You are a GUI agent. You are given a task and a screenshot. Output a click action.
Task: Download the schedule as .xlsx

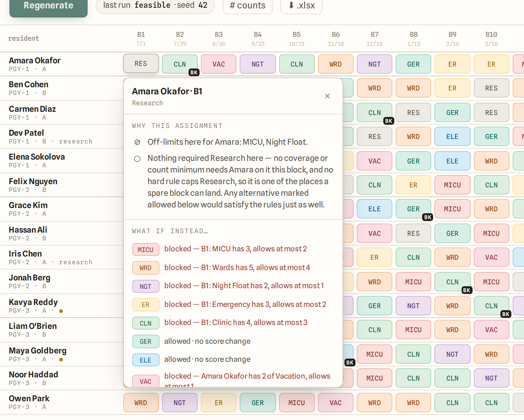(x=301, y=5)
